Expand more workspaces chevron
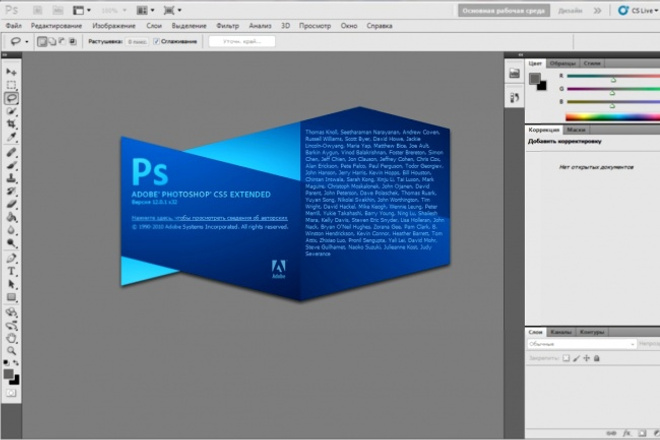660x440 pixels. coord(597,11)
